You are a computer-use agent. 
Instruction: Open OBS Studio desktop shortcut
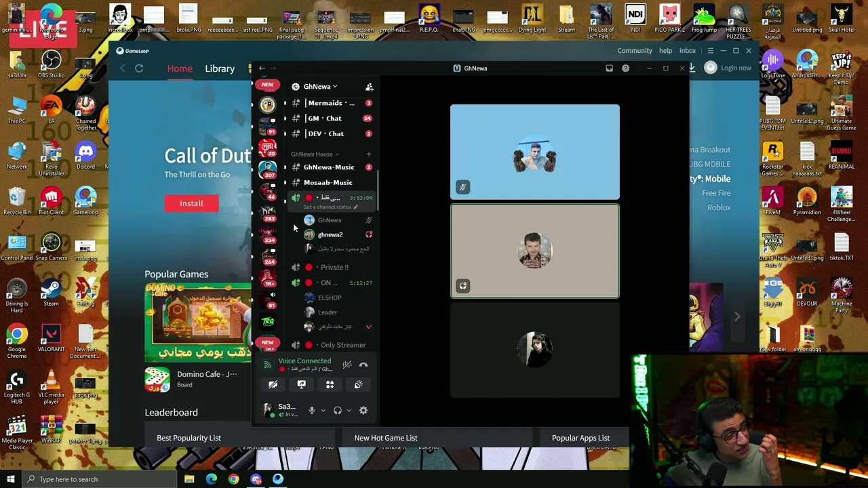52,65
